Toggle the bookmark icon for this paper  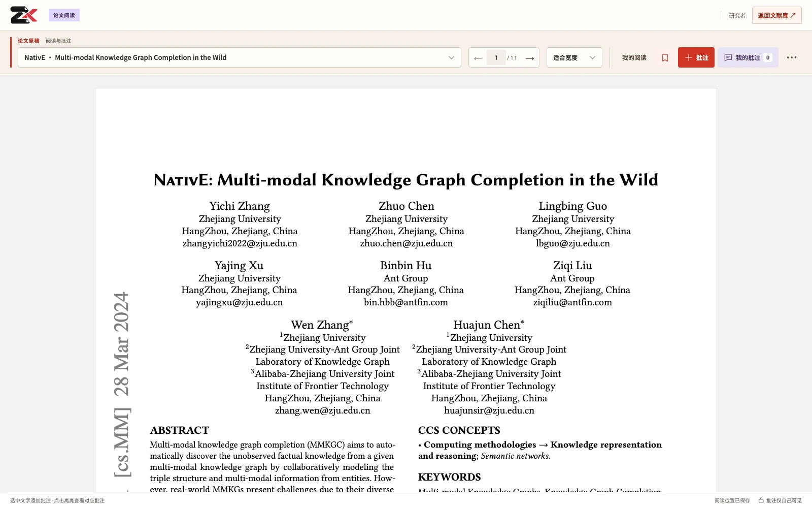[665, 57]
